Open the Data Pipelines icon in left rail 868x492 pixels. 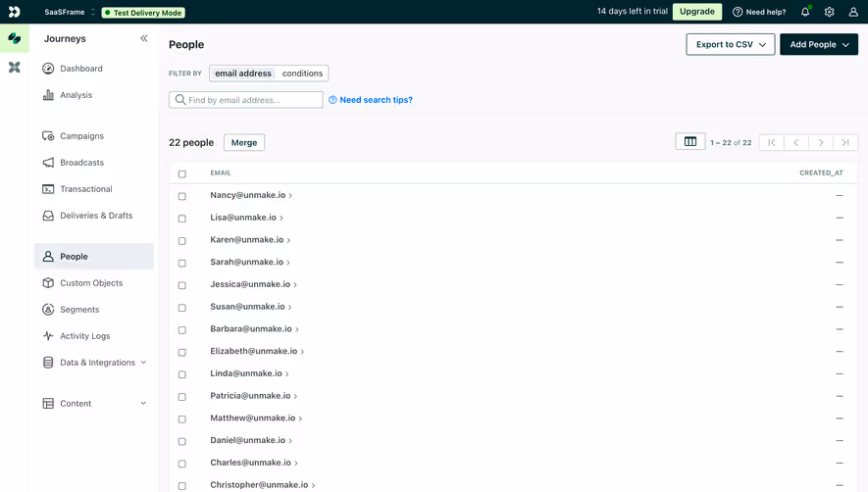pyautogui.click(x=15, y=67)
